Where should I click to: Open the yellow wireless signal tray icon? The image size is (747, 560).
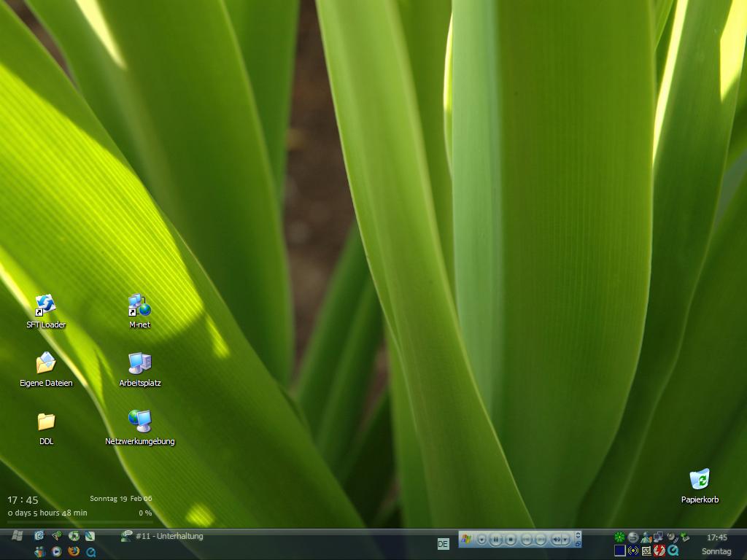coord(633,551)
